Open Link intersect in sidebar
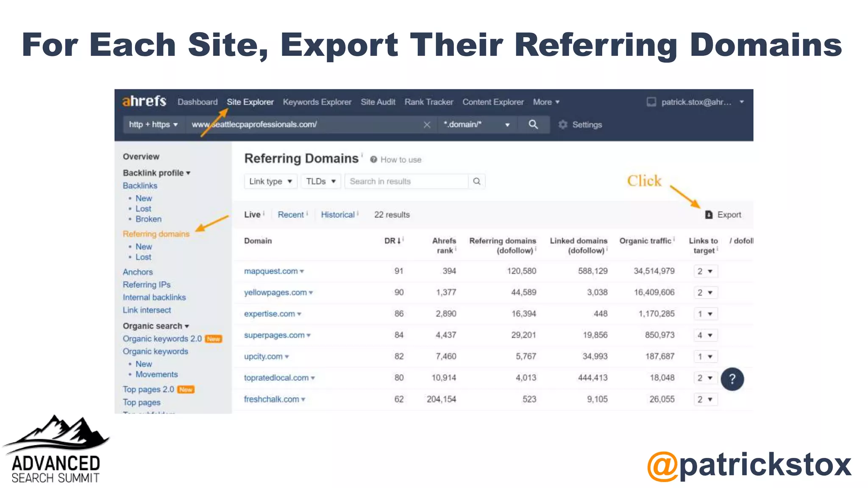The height and width of the screenshot is (488, 868). tap(147, 310)
